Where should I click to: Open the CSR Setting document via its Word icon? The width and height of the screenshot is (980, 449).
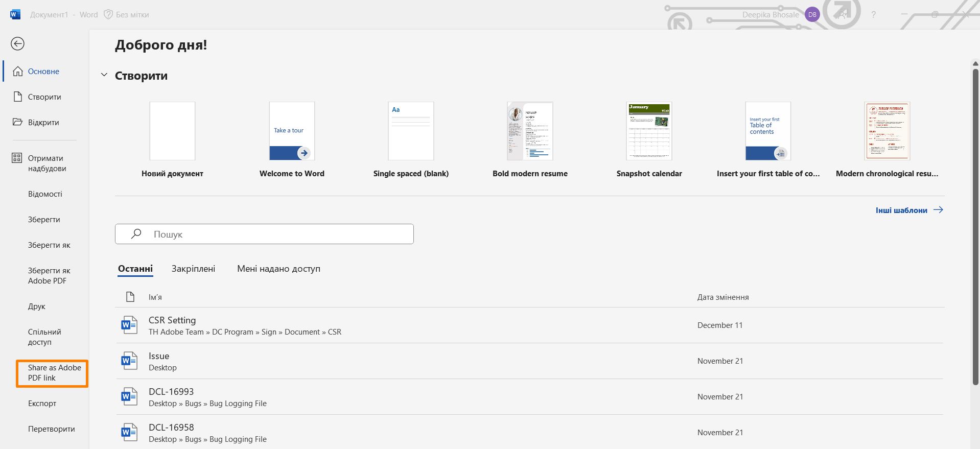[x=129, y=325]
